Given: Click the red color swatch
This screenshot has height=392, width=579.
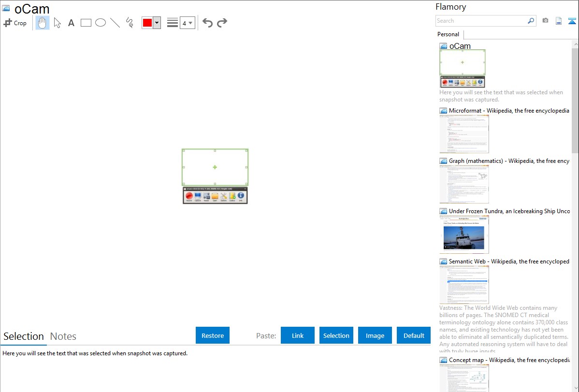Looking at the screenshot, I should tap(147, 23).
